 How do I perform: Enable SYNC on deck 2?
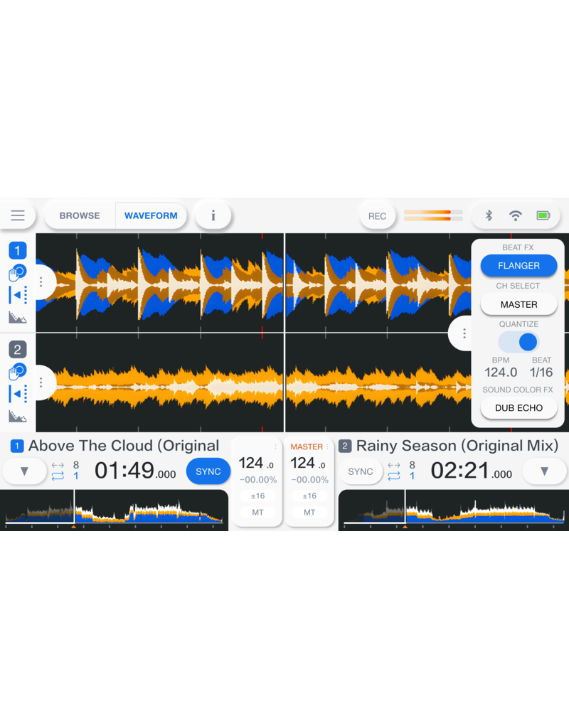[361, 471]
